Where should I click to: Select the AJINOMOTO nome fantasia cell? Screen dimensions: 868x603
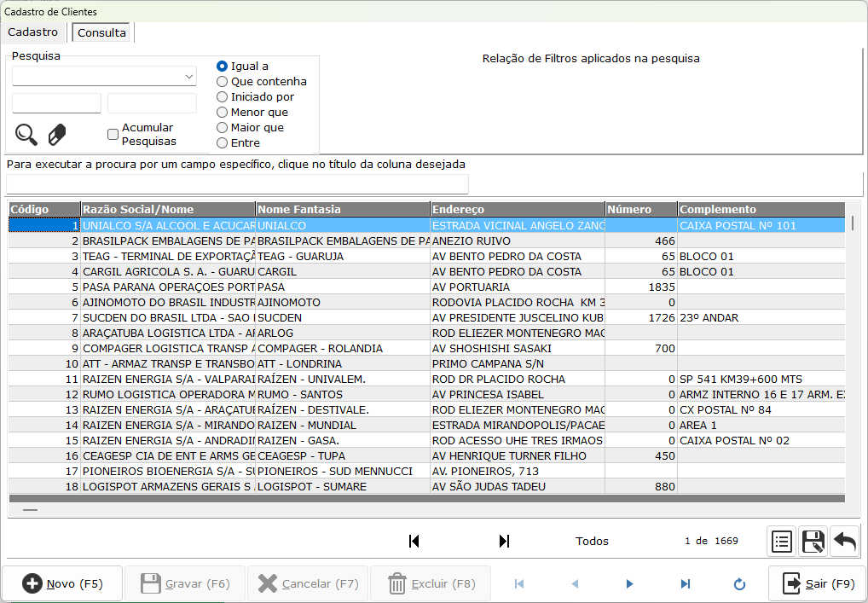[344, 302]
